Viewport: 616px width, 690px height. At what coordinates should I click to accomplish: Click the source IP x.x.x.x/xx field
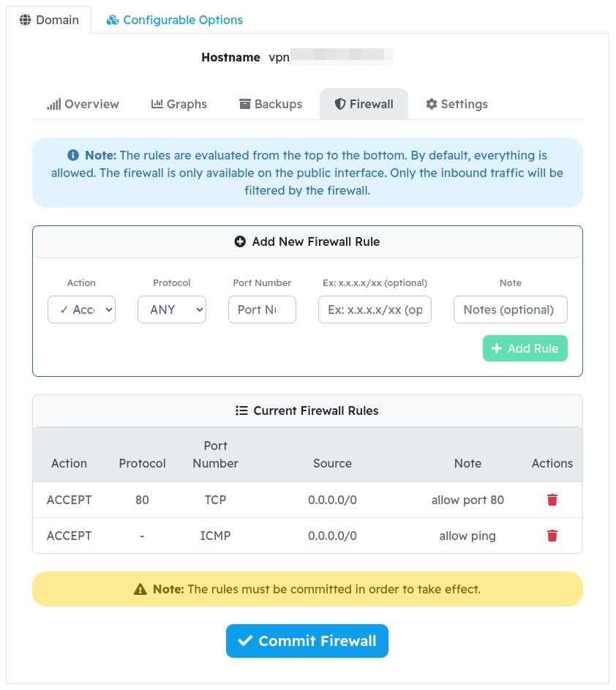[375, 310]
